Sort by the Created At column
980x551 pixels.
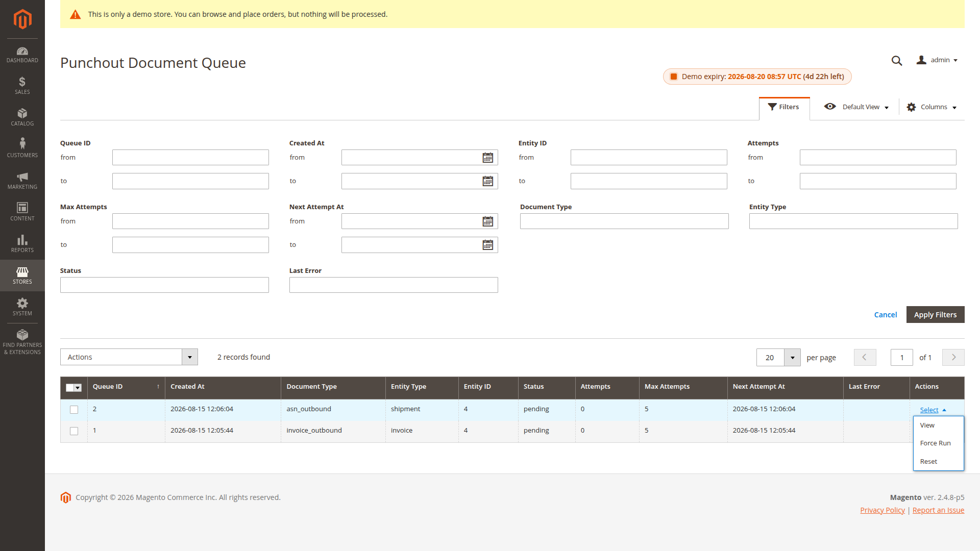click(x=223, y=387)
